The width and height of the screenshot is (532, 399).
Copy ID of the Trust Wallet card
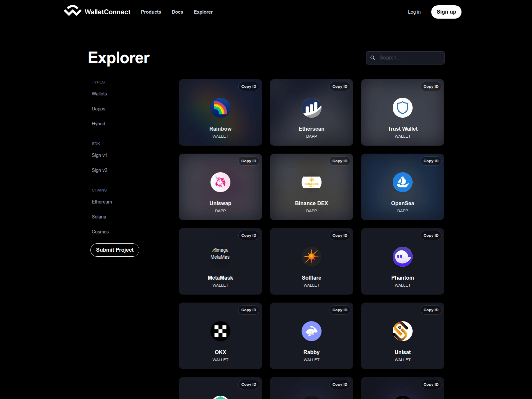[431, 86]
